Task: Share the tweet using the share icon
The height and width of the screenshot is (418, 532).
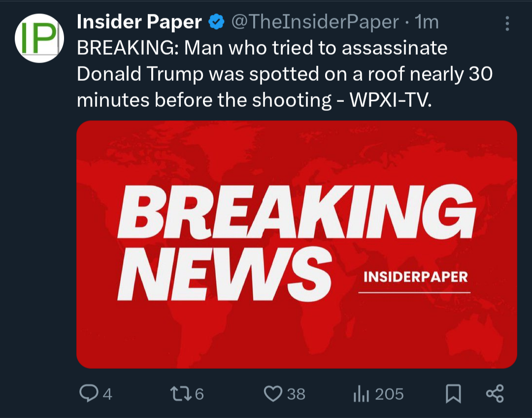Action: 495,393
